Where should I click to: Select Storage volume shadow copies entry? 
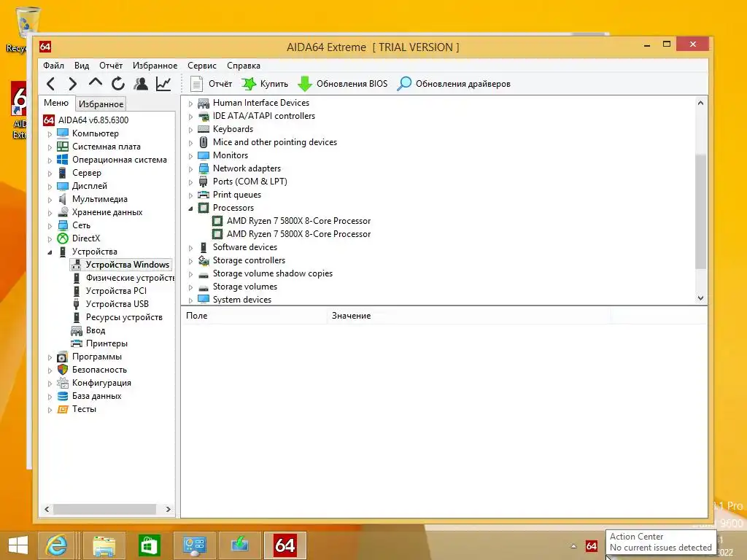click(x=273, y=273)
